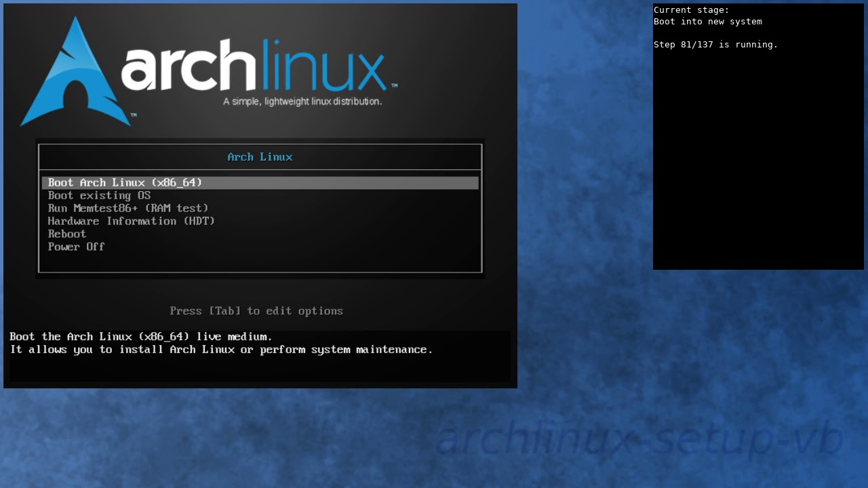Image resolution: width=868 pixels, height=488 pixels.
Task: Click 'Step 81/137 is running.' status
Action: pyautogui.click(x=716, y=45)
